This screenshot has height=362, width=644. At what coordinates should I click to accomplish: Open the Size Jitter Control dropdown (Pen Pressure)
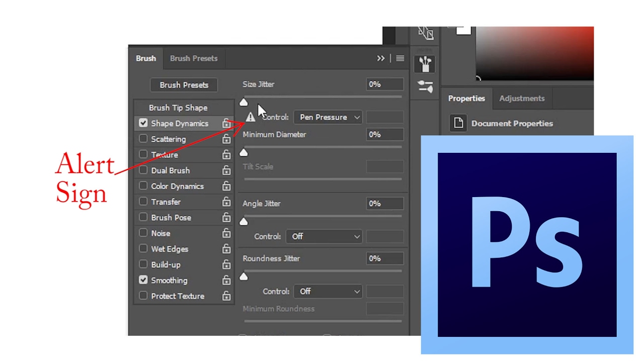(x=328, y=117)
